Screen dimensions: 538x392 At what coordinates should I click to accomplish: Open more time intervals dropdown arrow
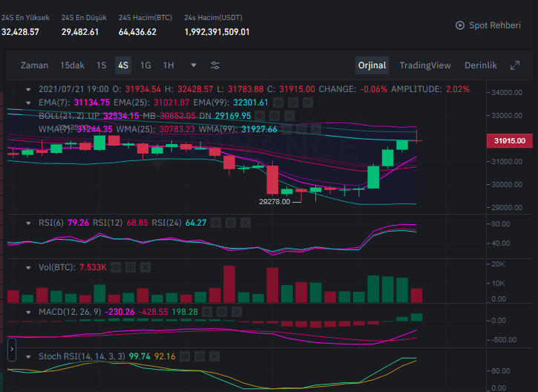tap(194, 65)
